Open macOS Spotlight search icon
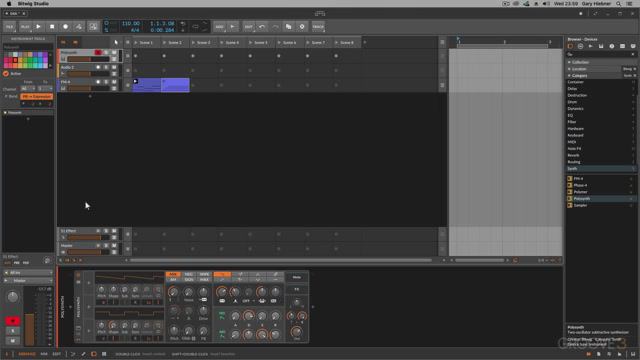640x360 pixels. tap(619, 4)
